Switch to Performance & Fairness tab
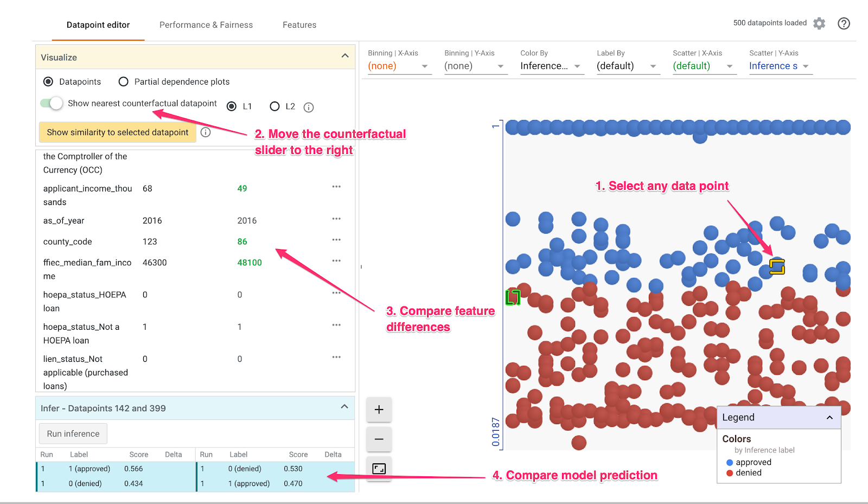This screenshot has width=868, height=504. click(206, 25)
